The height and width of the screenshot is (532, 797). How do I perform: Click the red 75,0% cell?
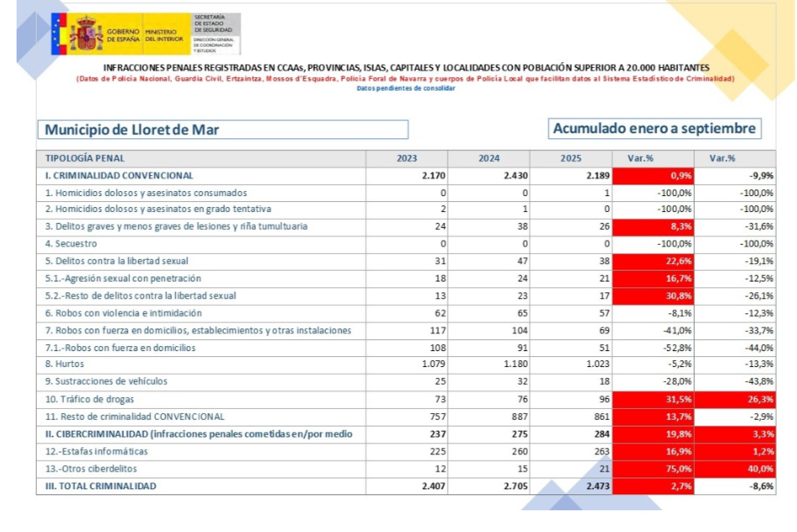[x=654, y=469]
